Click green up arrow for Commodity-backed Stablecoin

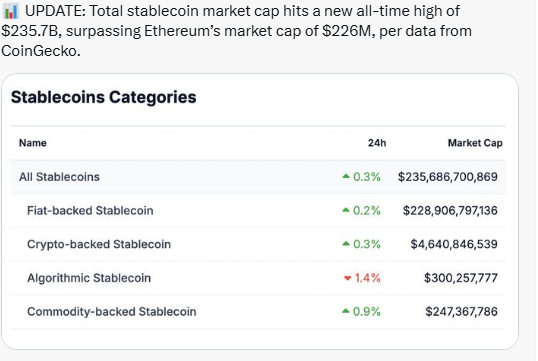pyautogui.click(x=346, y=311)
